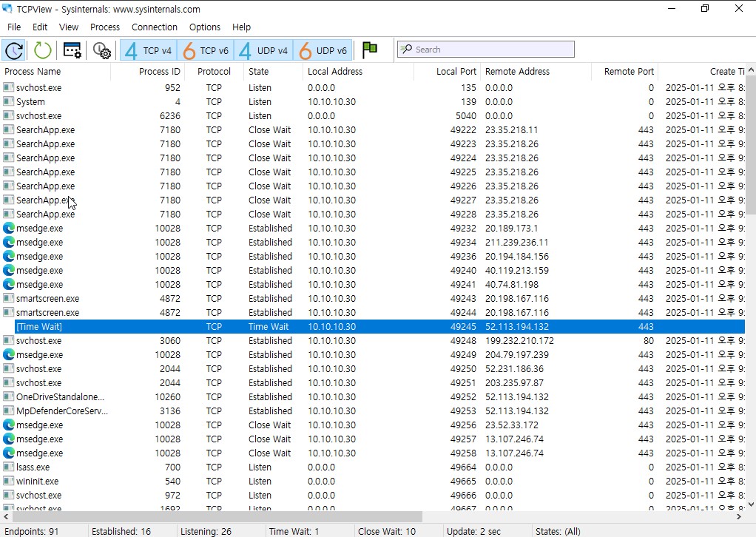Select remote address 203.235.97.87

click(514, 382)
